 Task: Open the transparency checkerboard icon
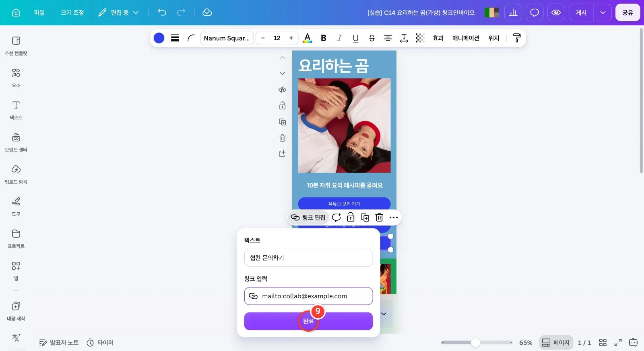click(420, 38)
